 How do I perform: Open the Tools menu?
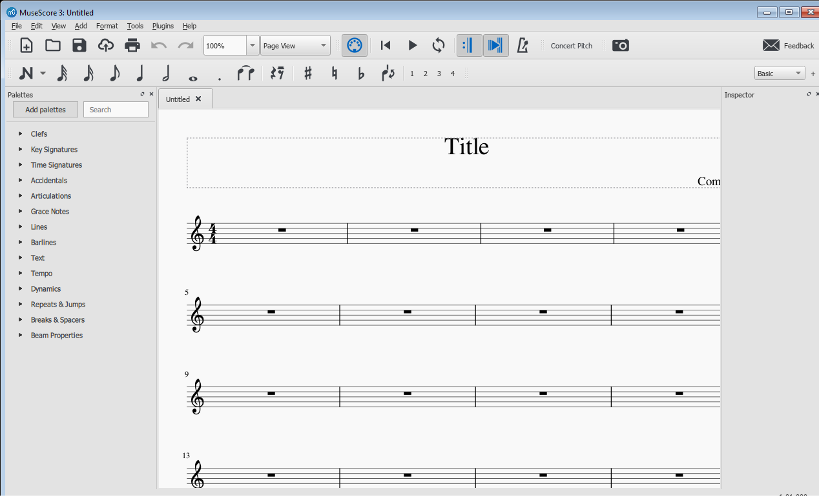point(135,26)
